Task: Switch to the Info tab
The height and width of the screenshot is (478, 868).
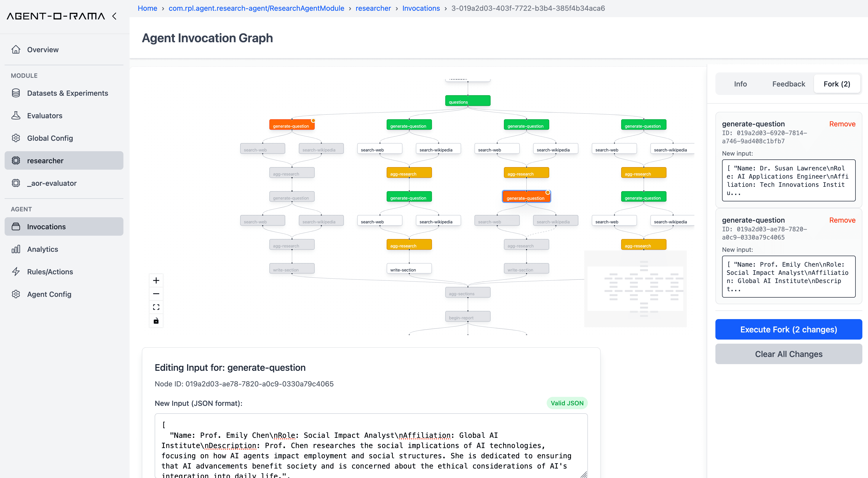Action: [x=740, y=84]
